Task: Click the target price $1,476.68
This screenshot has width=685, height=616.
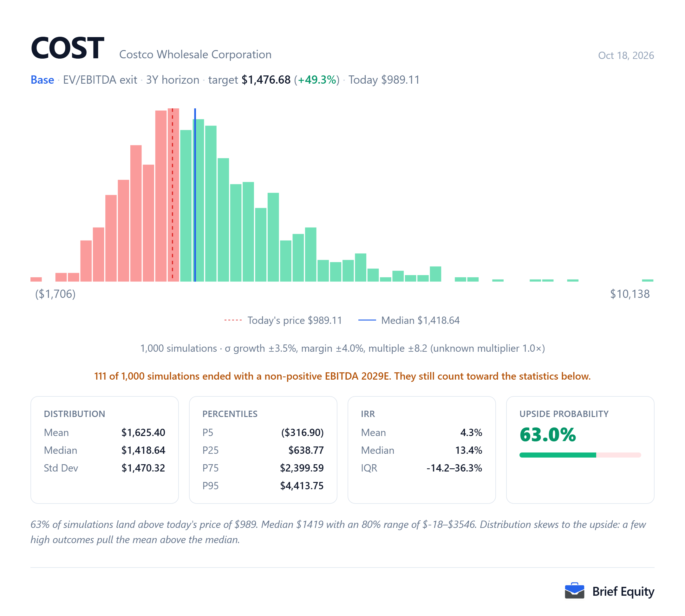Action: tap(266, 80)
